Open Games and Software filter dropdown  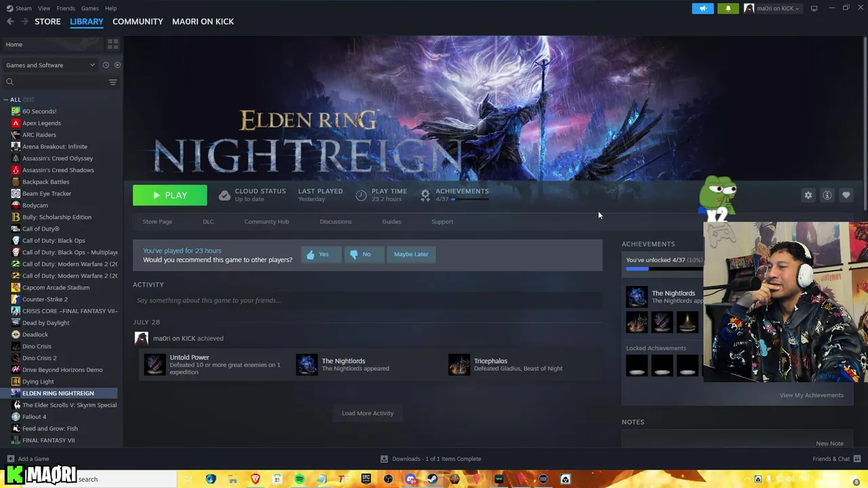point(50,65)
